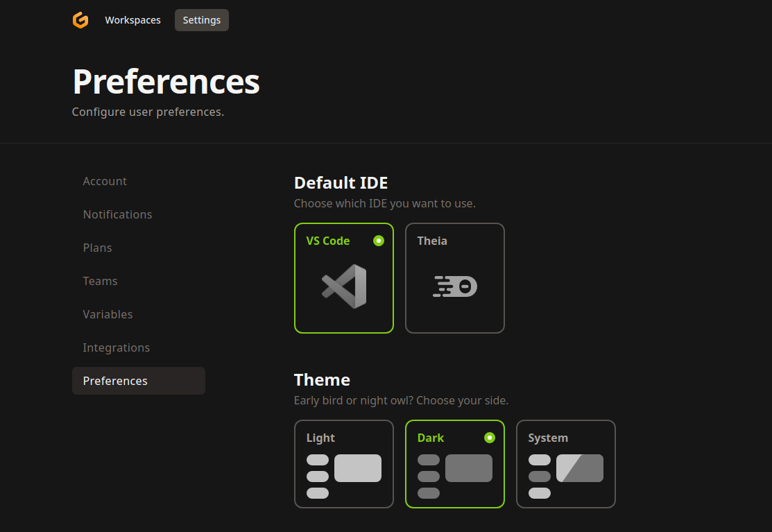Click the green VS Code radio indicator
Screen dimensions: 772x532
[379, 241]
